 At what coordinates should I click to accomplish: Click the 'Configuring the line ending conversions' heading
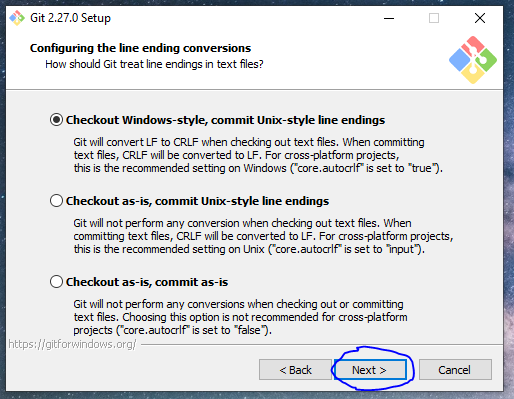[140, 48]
